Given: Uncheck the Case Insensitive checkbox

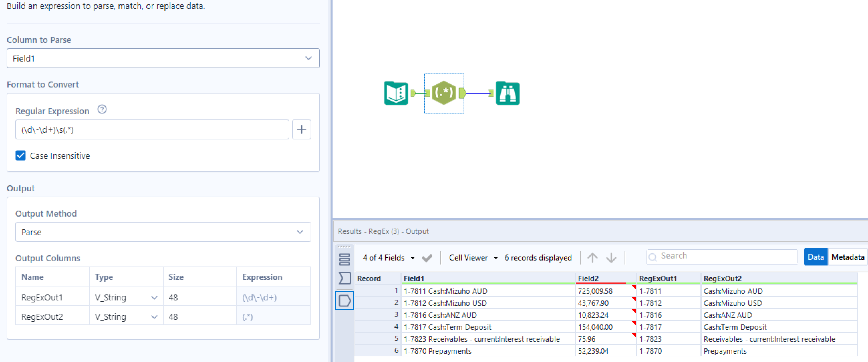Looking at the screenshot, I should [x=21, y=155].
